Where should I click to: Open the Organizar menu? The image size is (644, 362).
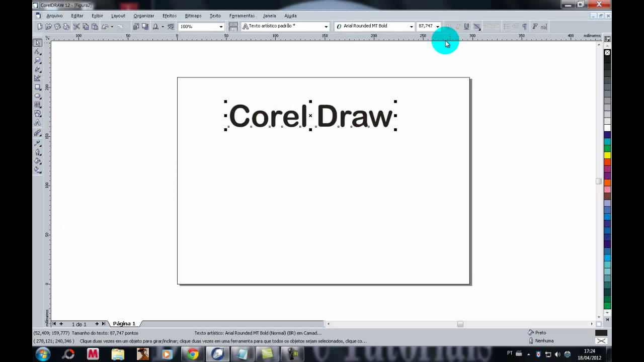[144, 16]
